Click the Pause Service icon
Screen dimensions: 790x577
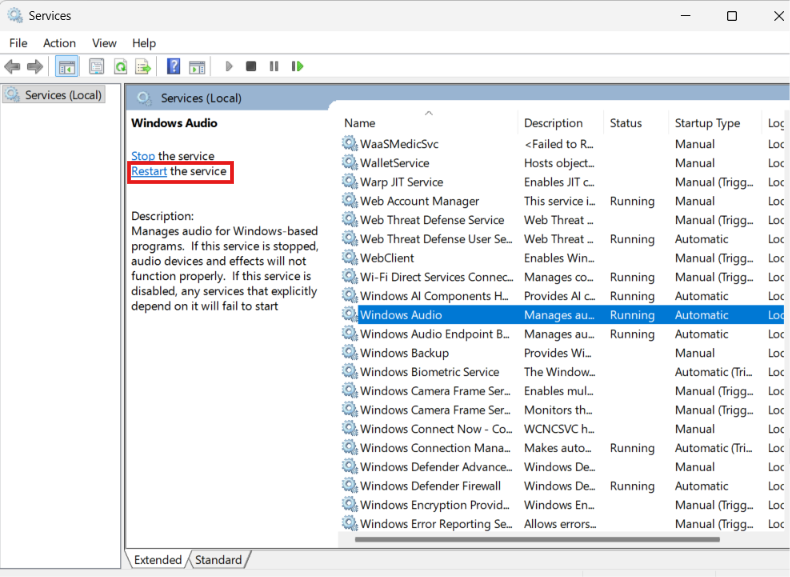click(x=274, y=67)
